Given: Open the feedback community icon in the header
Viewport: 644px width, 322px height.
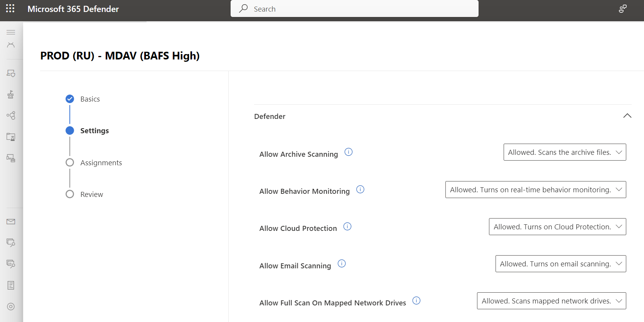Looking at the screenshot, I should coord(623,8).
